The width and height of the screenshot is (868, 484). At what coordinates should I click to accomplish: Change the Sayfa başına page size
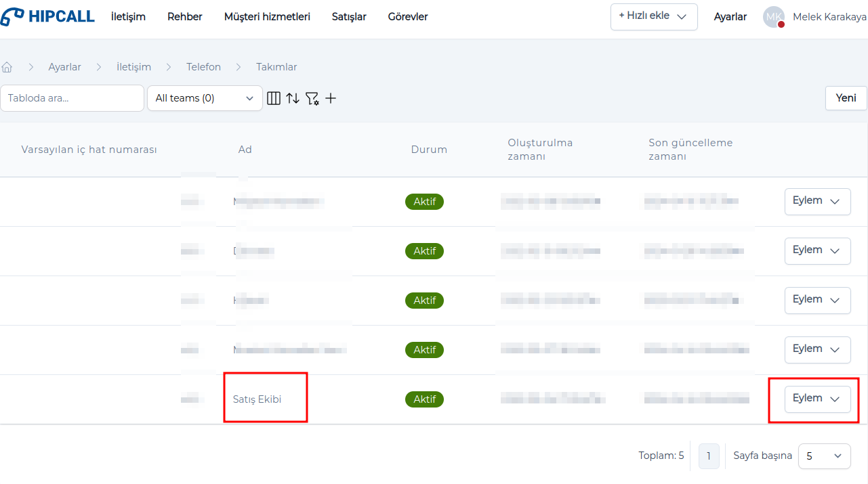click(x=824, y=456)
